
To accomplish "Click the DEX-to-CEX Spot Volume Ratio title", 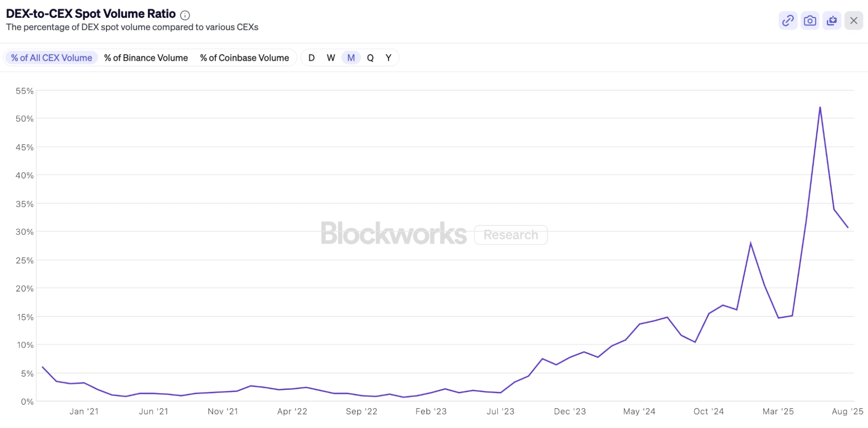I will (91, 14).
